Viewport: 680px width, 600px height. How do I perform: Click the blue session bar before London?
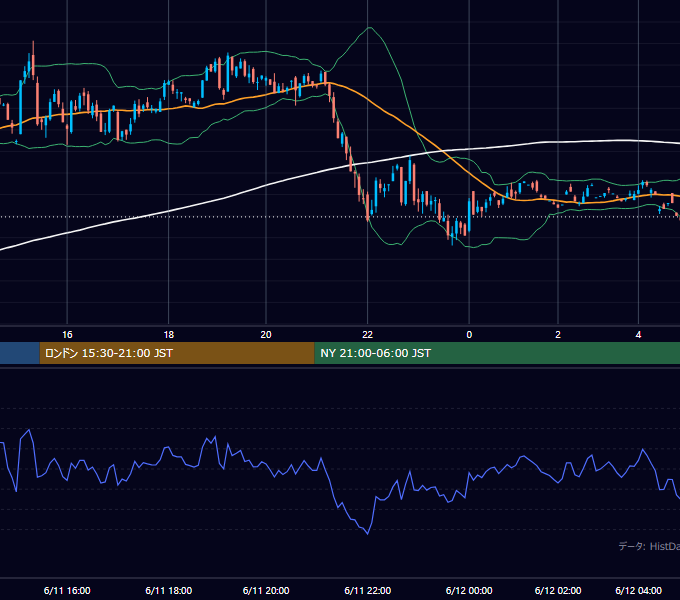[x=20, y=353]
